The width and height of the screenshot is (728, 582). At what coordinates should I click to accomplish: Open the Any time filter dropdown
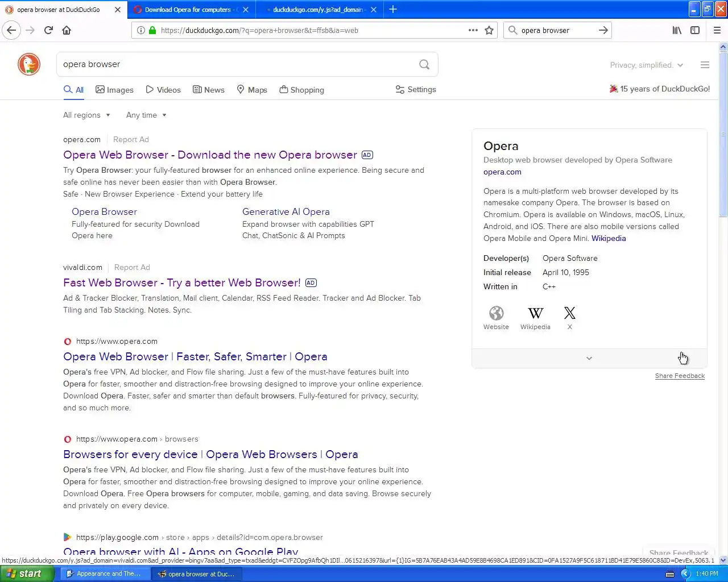(146, 115)
